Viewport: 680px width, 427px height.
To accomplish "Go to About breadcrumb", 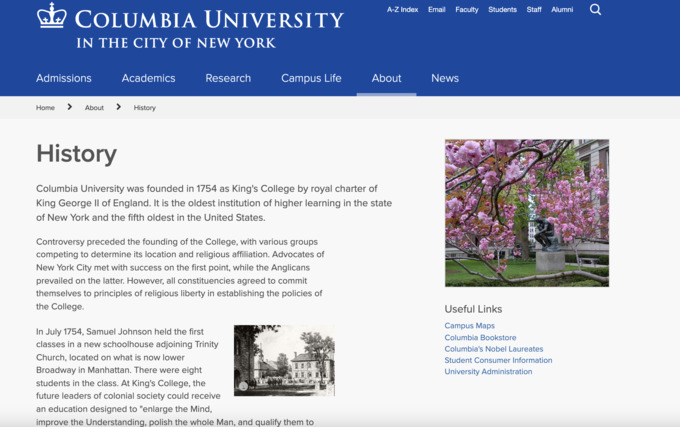I will pos(94,108).
